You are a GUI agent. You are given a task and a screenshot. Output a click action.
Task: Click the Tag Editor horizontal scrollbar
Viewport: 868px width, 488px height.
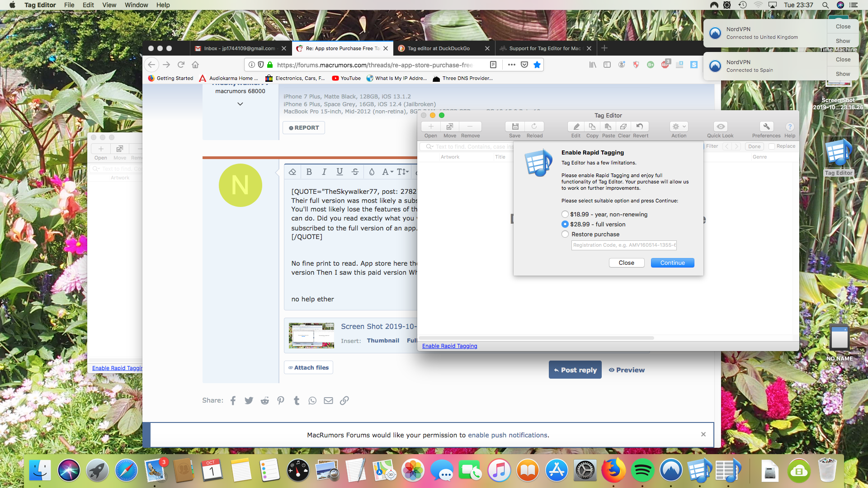[536, 338]
